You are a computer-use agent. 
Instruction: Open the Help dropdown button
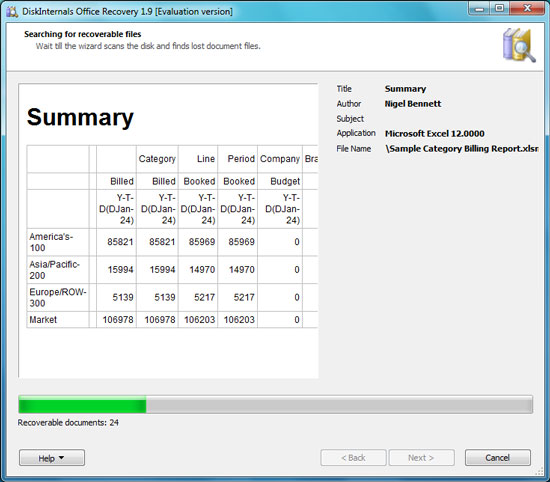coord(52,458)
